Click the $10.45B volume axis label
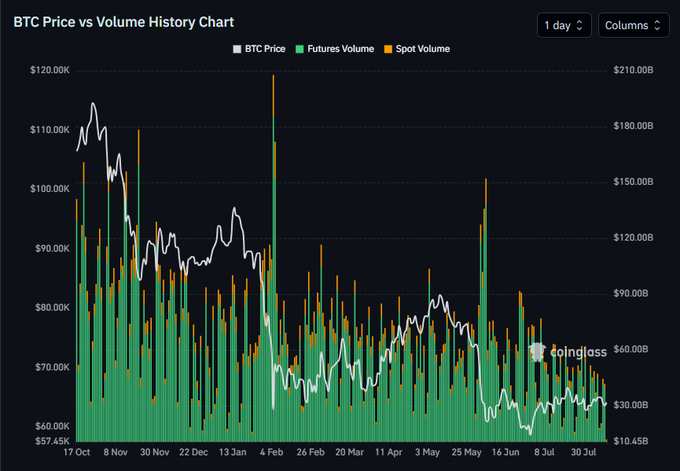The height and width of the screenshot is (471, 680). (631, 441)
